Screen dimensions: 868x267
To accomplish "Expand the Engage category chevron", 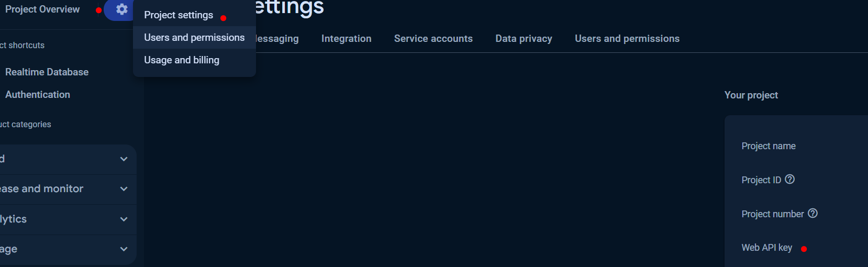I will click(x=124, y=249).
